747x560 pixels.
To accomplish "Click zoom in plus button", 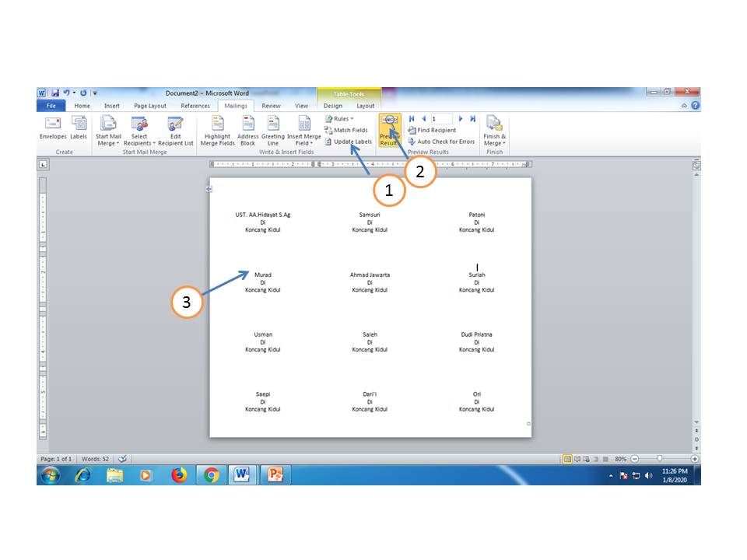I will coord(695,459).
